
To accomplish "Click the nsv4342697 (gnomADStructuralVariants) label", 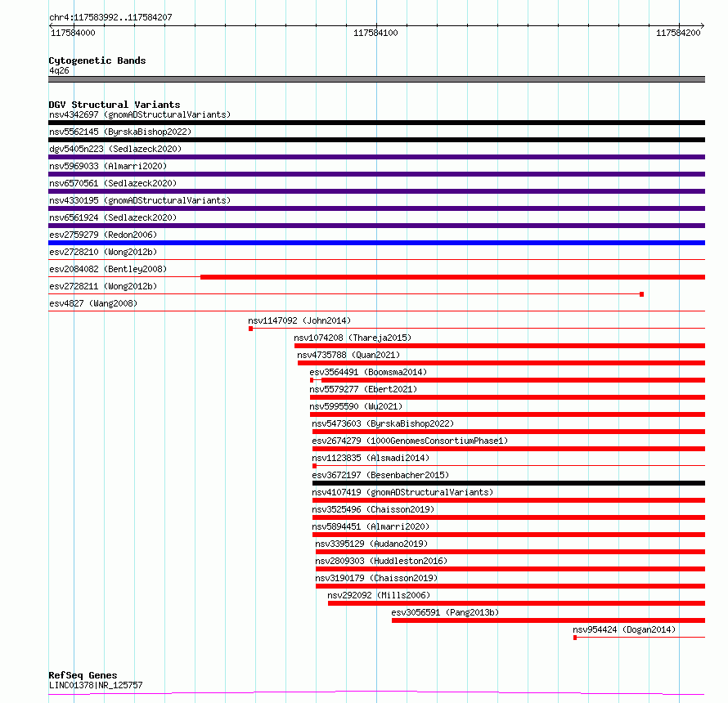I will [x=140, y=114].
